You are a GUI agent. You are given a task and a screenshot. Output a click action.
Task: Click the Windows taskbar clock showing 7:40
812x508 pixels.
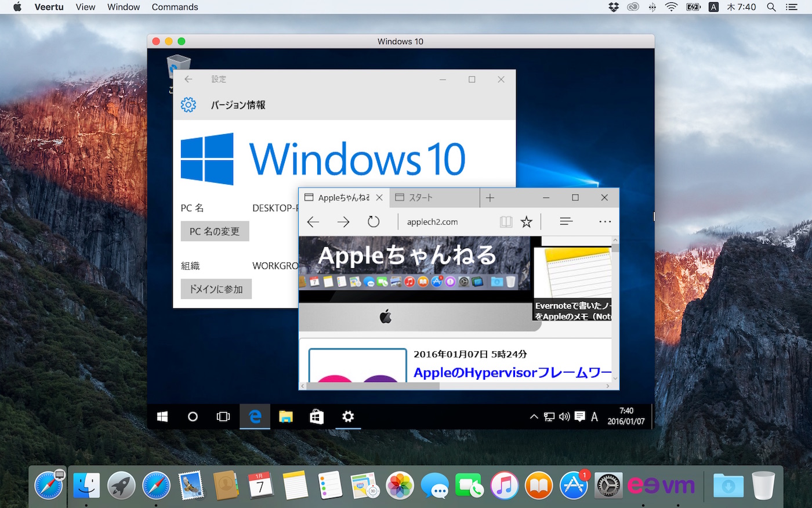[x=626, y=416]
